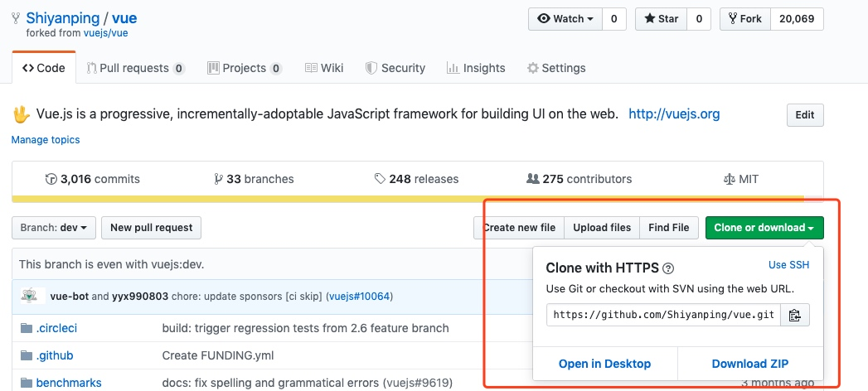Open the Wiki tab
The height and width of the screenshot is (391, 868).
click(324, 68)
